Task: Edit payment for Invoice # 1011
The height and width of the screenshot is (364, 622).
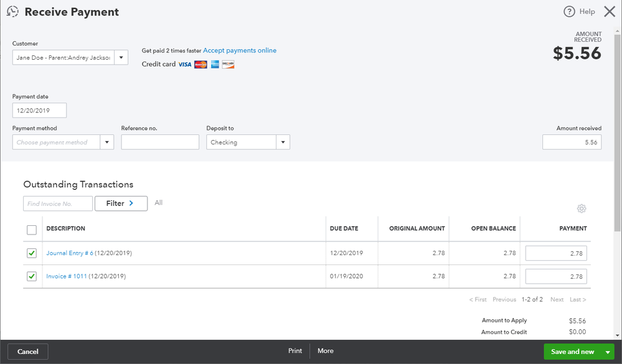Action: (x=556, y=276)
